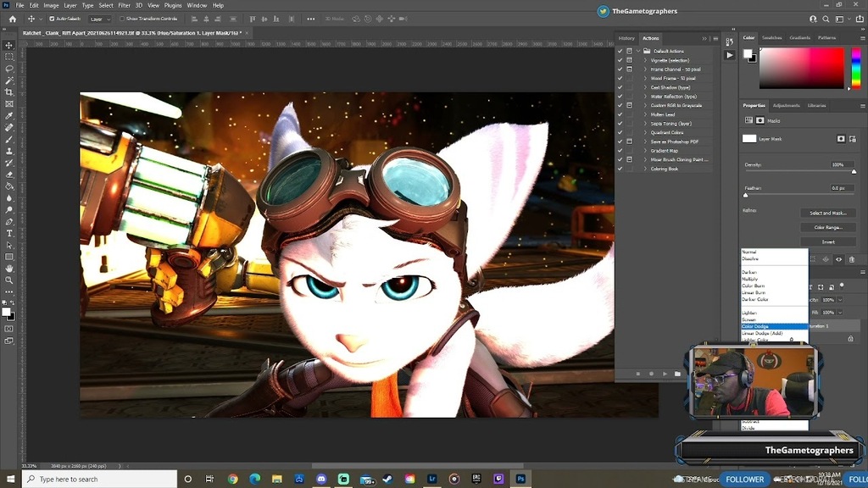Click the more options ellipsis in options bar
The width and height of the screenshot is (868, 488).
[310, 19]
